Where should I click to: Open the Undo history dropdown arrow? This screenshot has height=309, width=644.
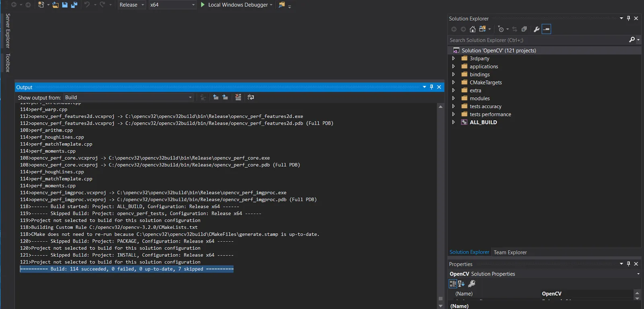click(95, 5)
